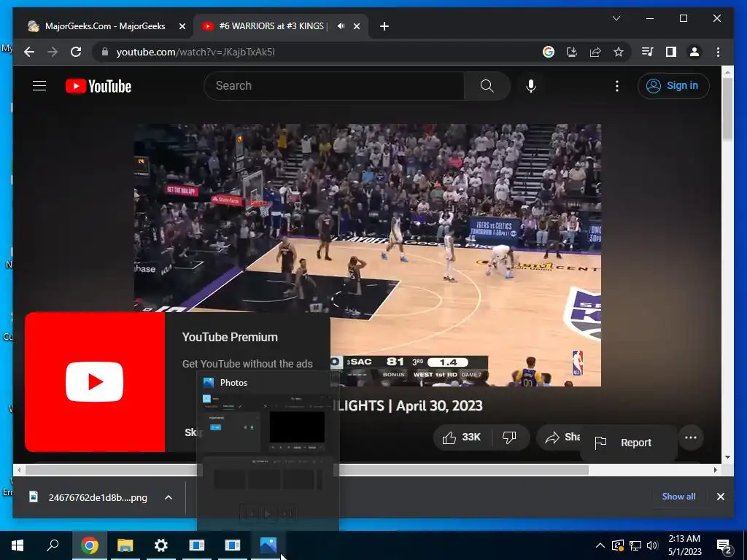Click Show all downloads link
This screenshot has height=560, width=747.
(678, 496)
